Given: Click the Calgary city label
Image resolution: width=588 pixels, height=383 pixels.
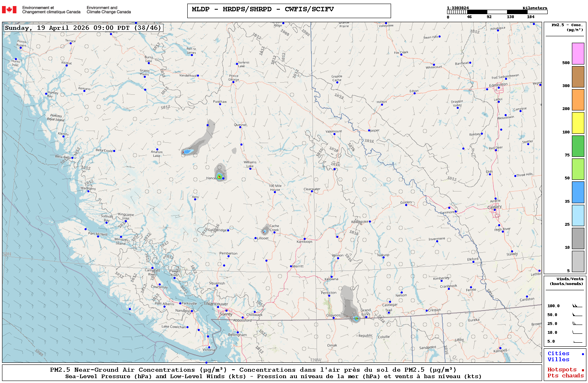Looking at the screenshot, I should (x=495, y=207).
